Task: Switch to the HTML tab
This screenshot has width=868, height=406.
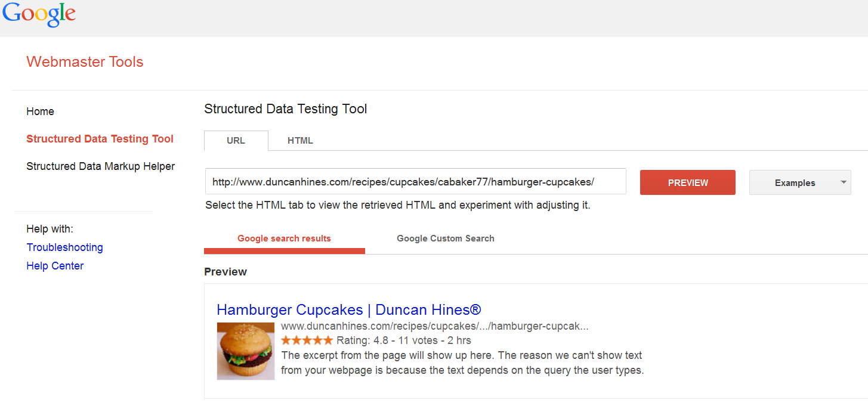Action: pos(300,141)
